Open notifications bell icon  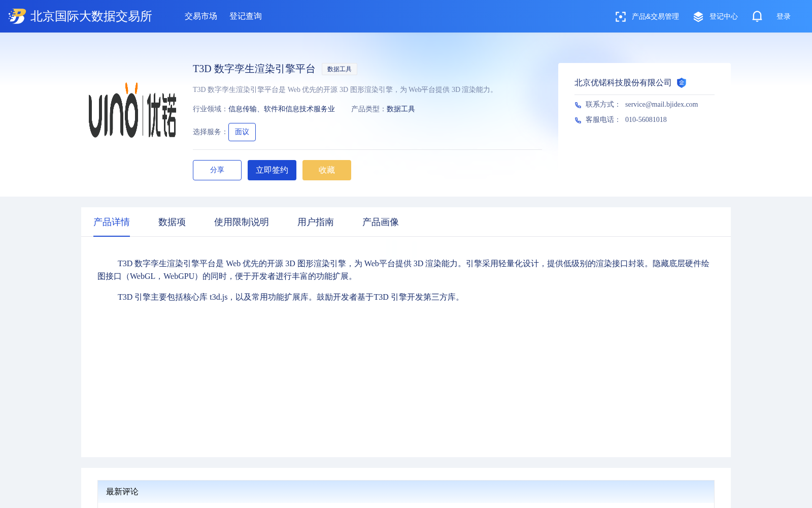tap(757, 16)
